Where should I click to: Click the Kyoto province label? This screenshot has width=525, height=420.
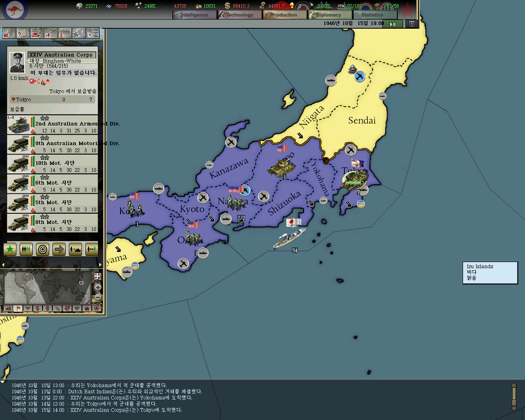192,209
